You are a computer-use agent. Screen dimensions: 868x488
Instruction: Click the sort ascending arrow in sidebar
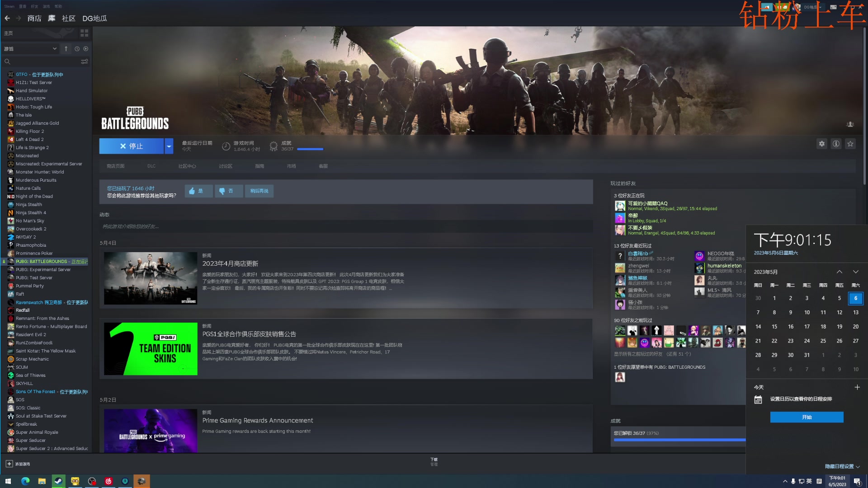pos(66,49)
